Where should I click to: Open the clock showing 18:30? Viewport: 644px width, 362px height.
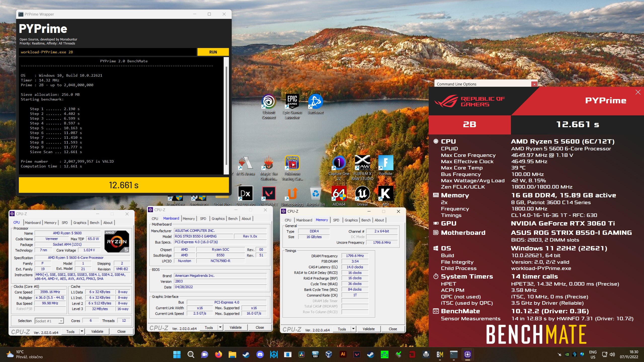[x=629, y=354]
